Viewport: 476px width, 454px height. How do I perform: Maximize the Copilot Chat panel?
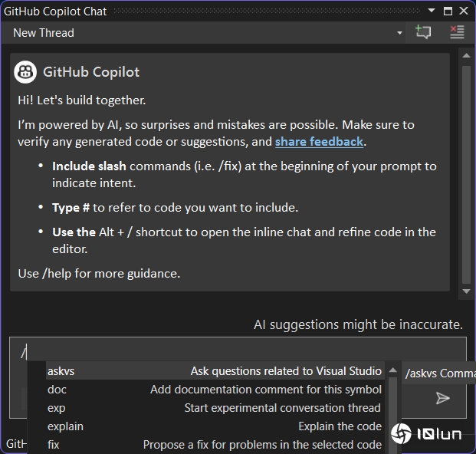point(448,11)
